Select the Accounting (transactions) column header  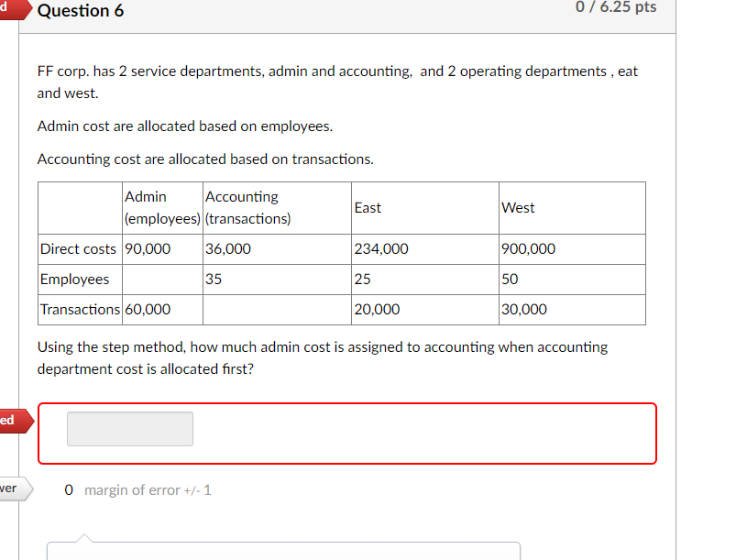(x=243, y=208)
